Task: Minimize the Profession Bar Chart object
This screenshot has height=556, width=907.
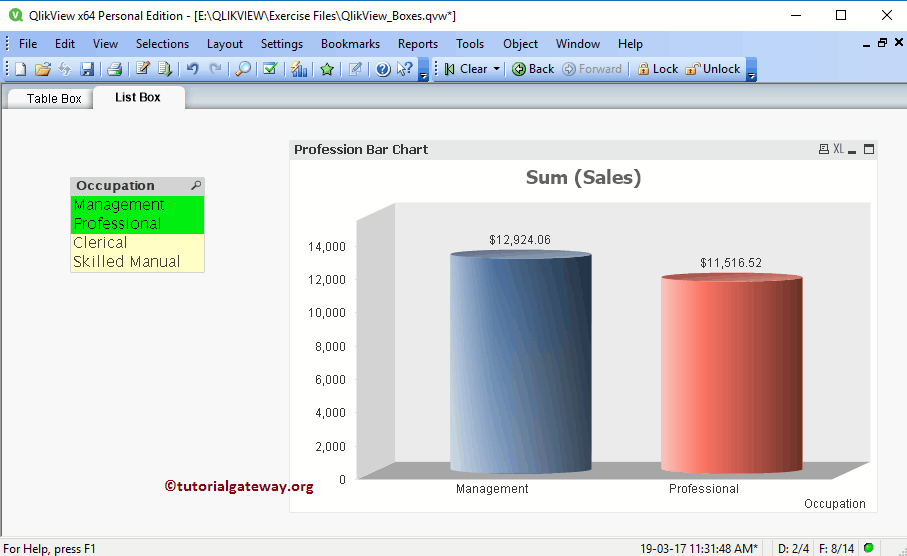Action: click(x=852, y=150)
